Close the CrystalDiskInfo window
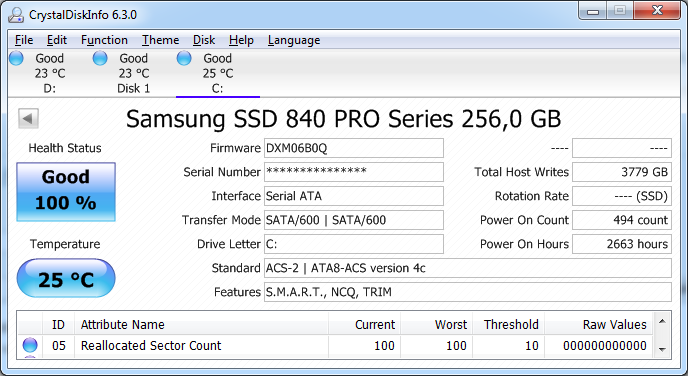This screenshot has width=688, height=376. point(657,11)
